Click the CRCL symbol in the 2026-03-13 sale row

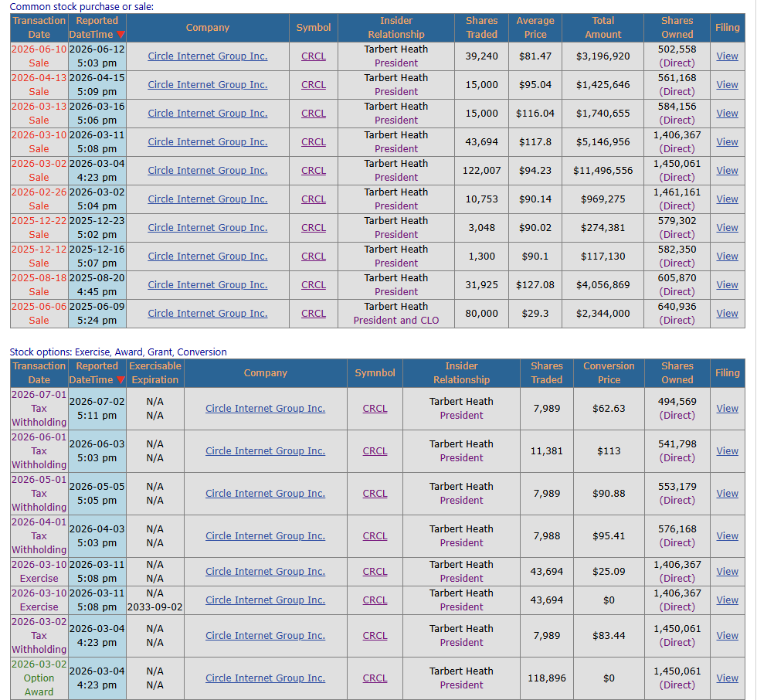314,113
